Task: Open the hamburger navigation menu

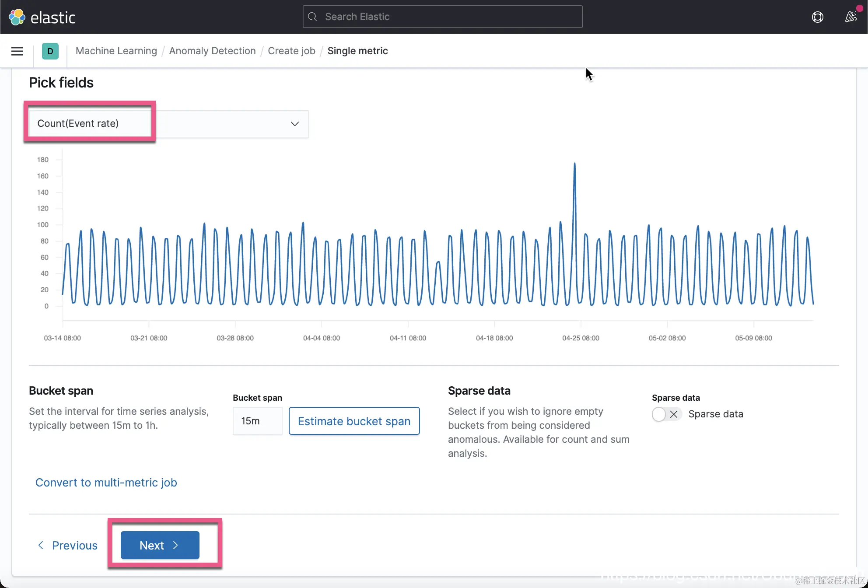Action: point(17,51)
